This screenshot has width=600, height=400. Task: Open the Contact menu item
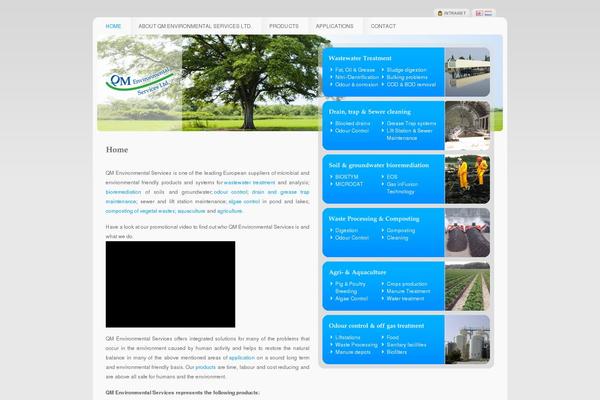pyautogui.click(x=383, y=26)
